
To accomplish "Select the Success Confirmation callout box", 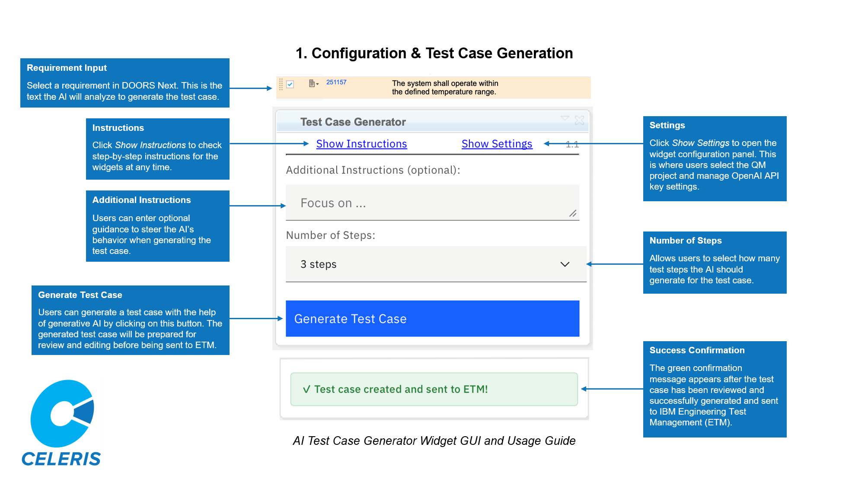I will [715, 388].
